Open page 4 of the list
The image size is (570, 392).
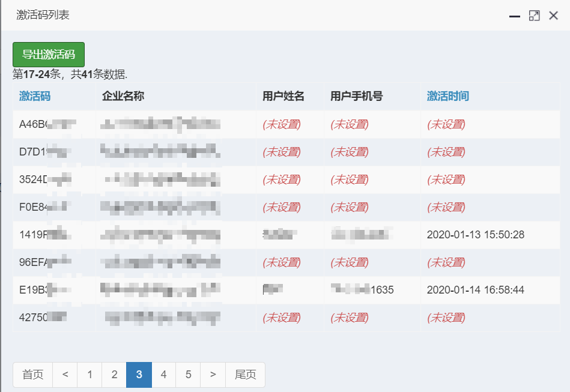coord(163,375)
